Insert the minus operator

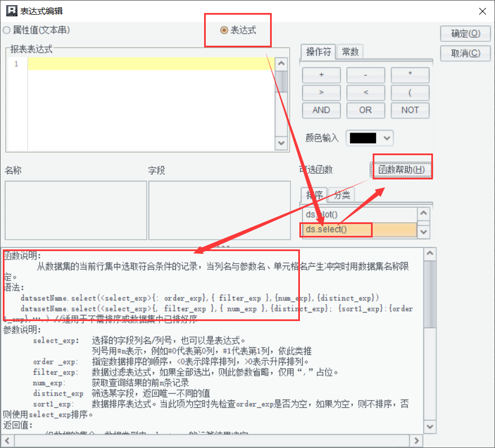pyautogui.click(x=365, y=75)
